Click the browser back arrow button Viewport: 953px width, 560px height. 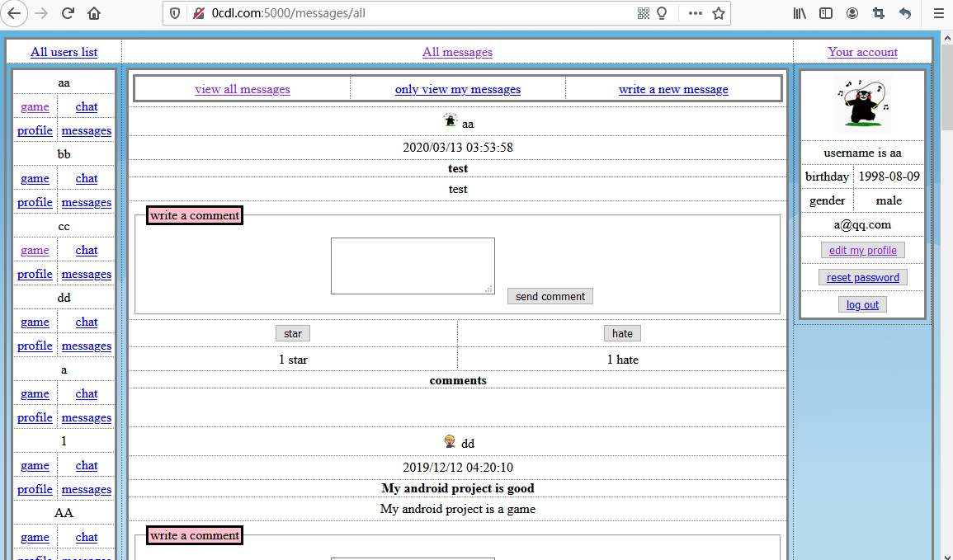(15, 13)
